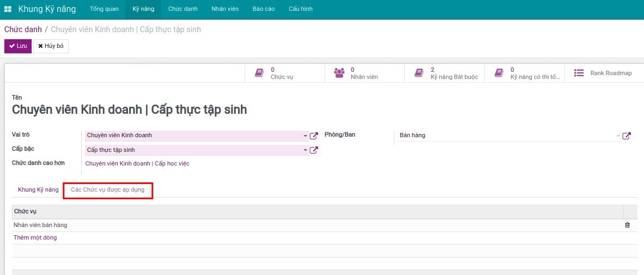644x275 pixels.
Task: Open external link for Cấp bậc field
Action: [x=314, y=150]
